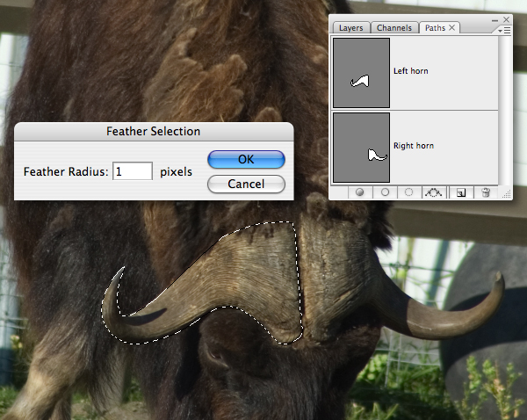527x420 pixels.
Task: Load path as a selection icon
Action: click(x=408, y=192)
